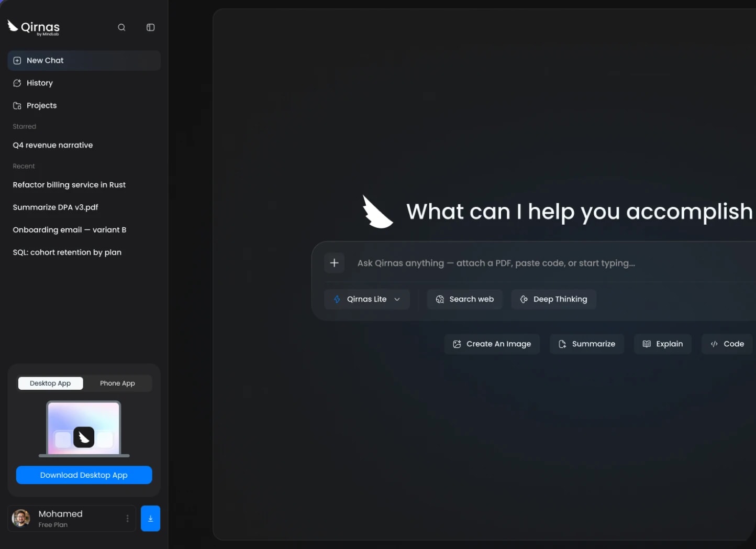Switch to the Desktop App tab
Screen dimensions: 756x549
click(50, 383)
